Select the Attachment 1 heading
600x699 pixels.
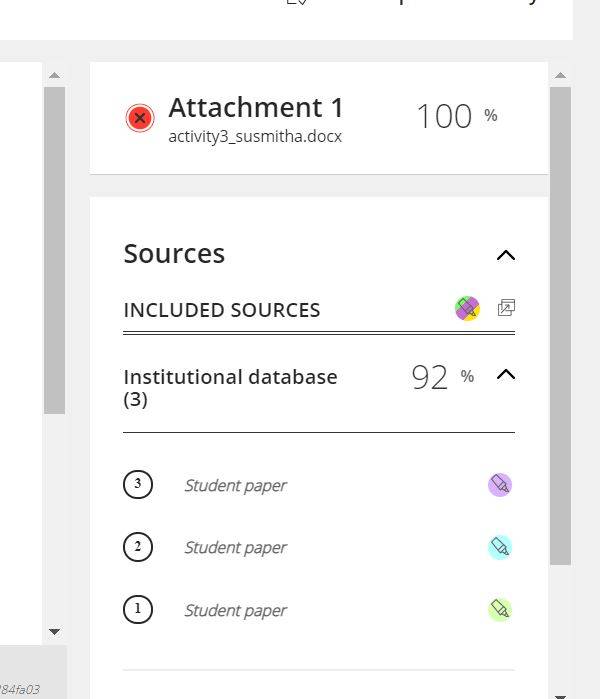coord(256,108)
